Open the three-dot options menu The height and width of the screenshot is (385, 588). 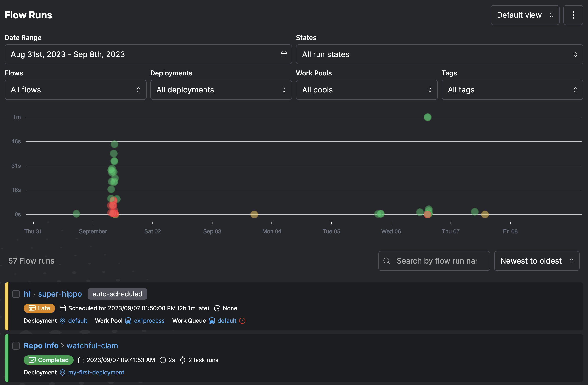click(x=573, y=15)
